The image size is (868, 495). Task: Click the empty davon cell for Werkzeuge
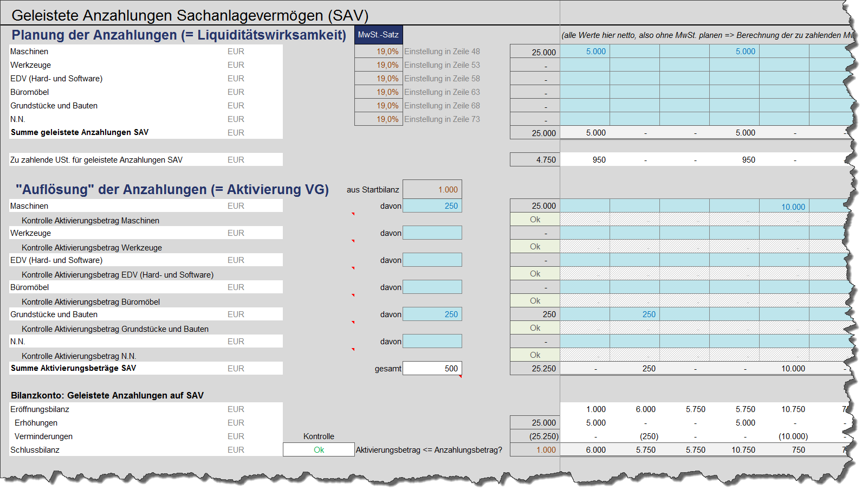(432, 233)
